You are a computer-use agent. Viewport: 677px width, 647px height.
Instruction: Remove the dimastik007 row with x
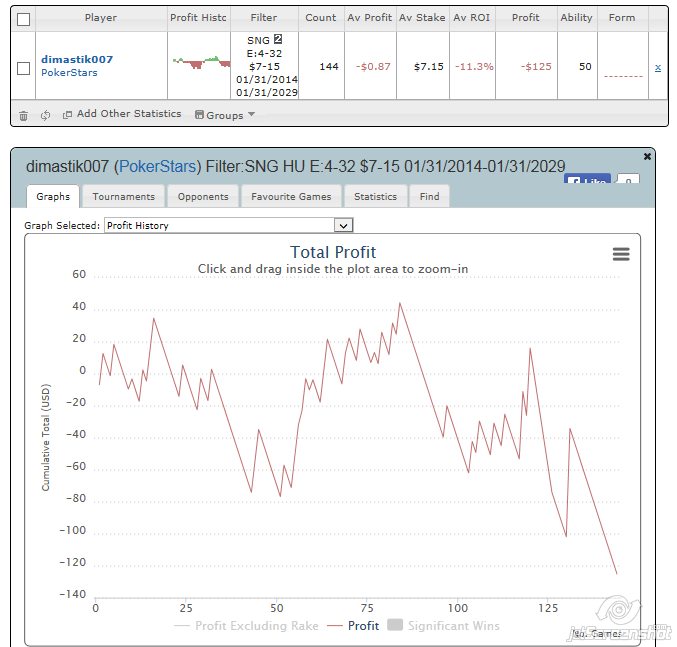657,67
